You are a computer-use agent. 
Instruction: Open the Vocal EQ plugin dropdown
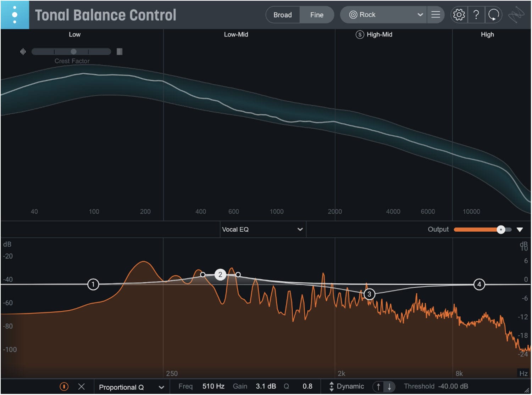[x=262, y=230]
